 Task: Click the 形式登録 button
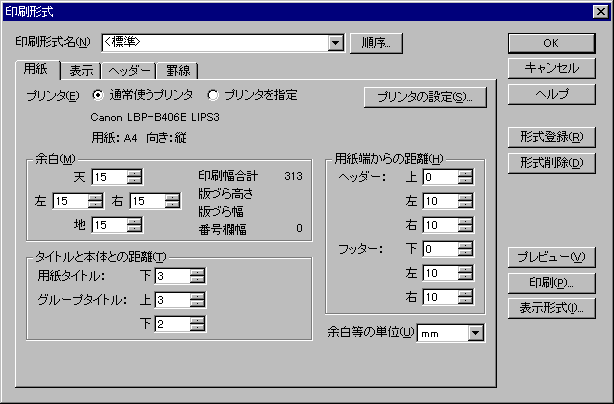[x=550, y=137]
